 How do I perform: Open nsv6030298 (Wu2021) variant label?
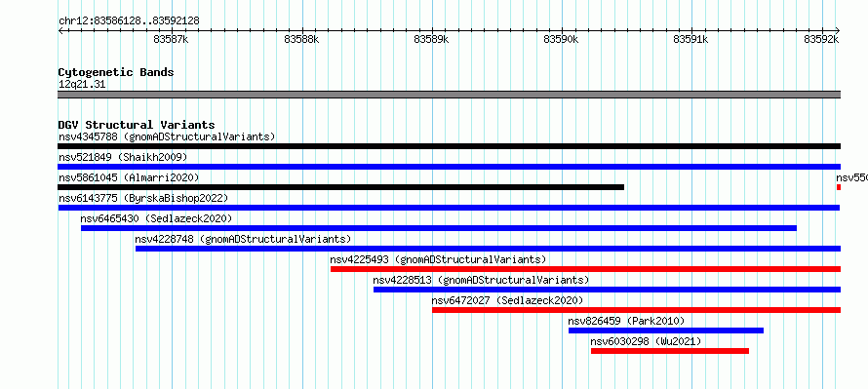pyautogui.click(x=646, y=341)
